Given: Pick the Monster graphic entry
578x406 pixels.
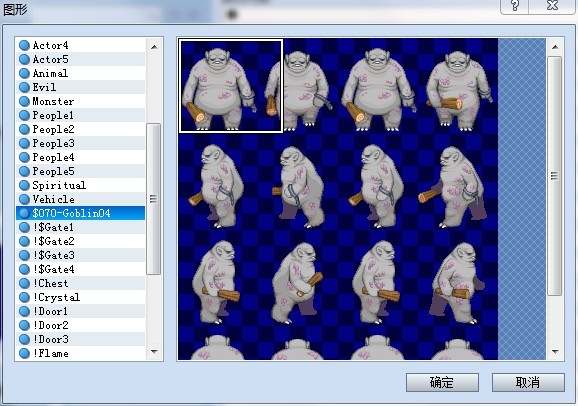Looking at the screenshot, I should [80, 101].
